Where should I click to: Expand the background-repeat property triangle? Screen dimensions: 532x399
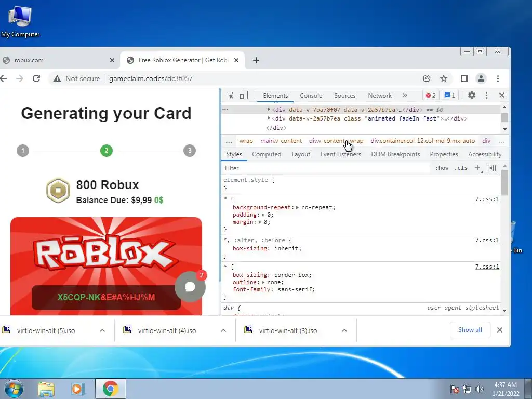click(297, 207)
